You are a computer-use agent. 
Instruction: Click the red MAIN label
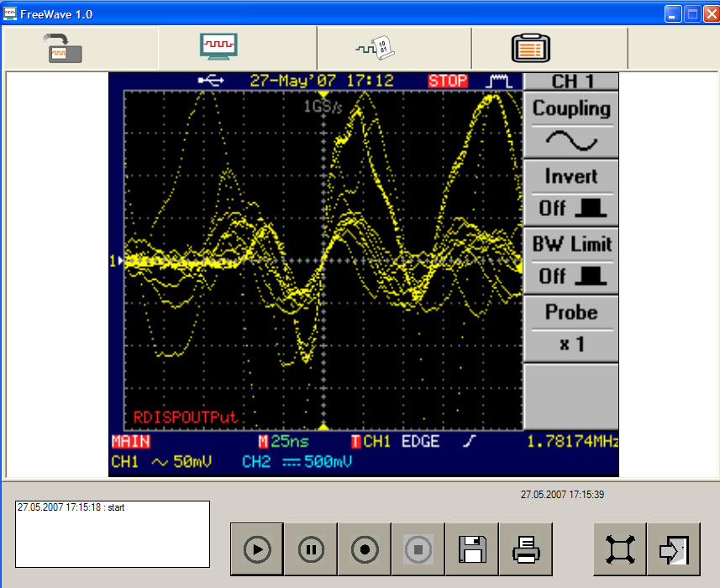(x=131, y=442)
